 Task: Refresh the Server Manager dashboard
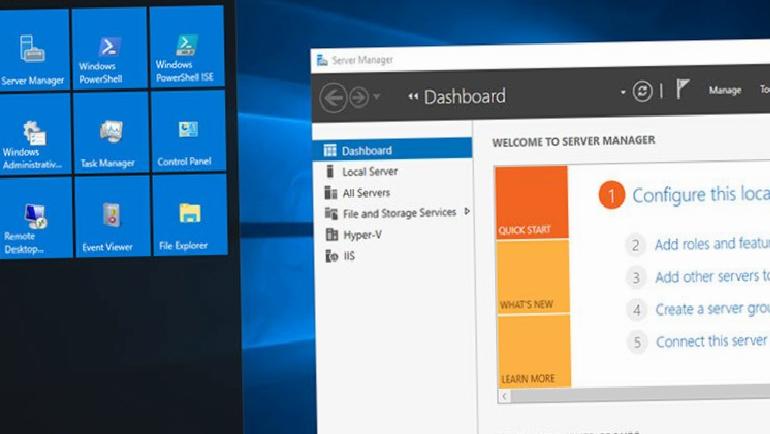click(x=642, y=91)
